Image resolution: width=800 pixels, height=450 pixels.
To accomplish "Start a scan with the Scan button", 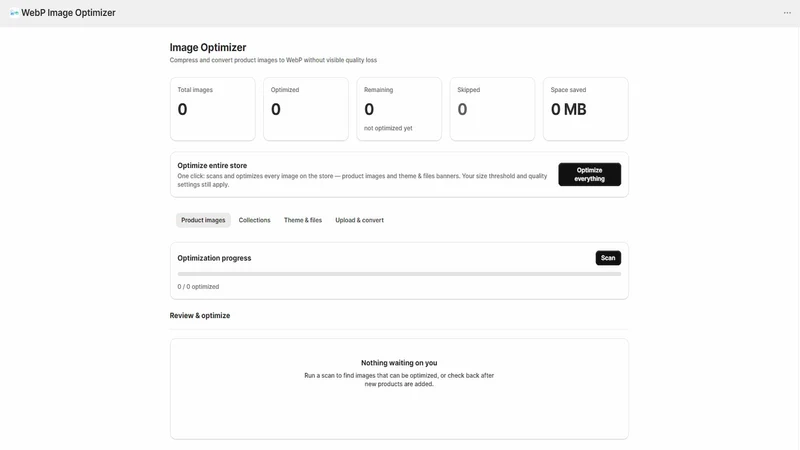I will (608, 258).
